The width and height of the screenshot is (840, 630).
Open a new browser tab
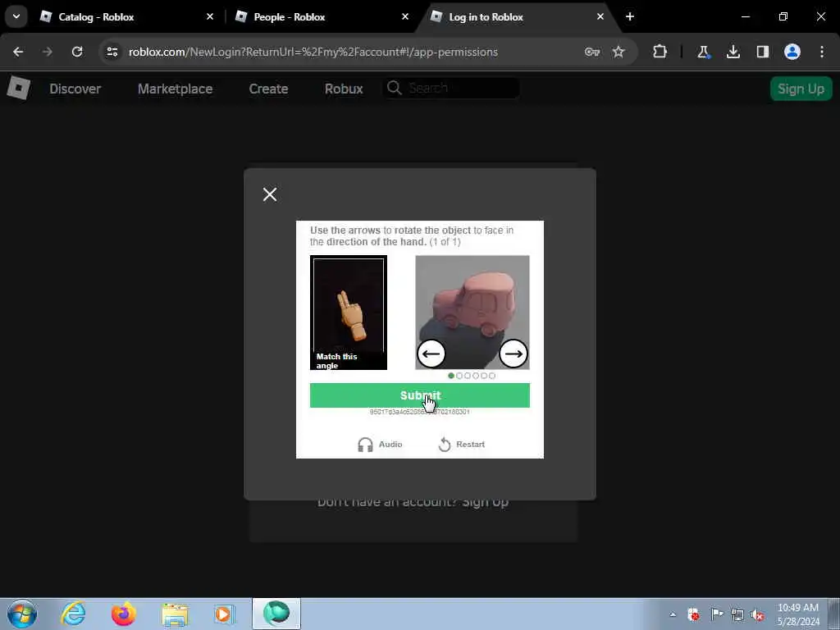(x=630, y=16)
